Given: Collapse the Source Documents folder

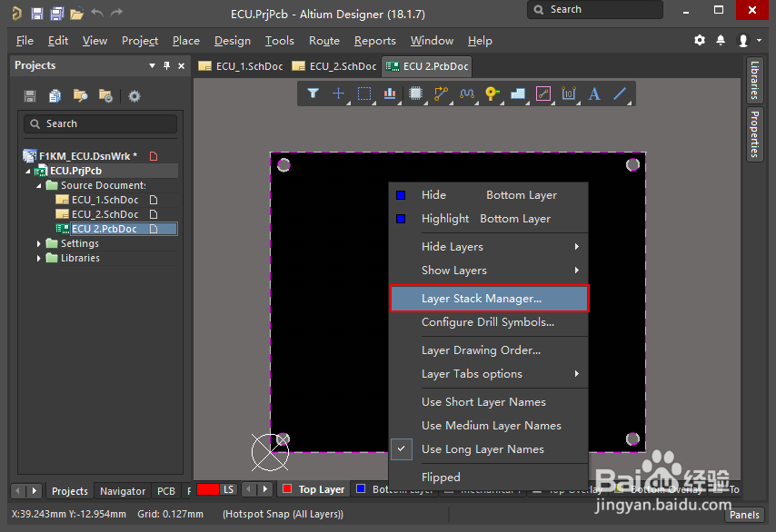Looking at the screenshot, I should [x=38, y=185].
